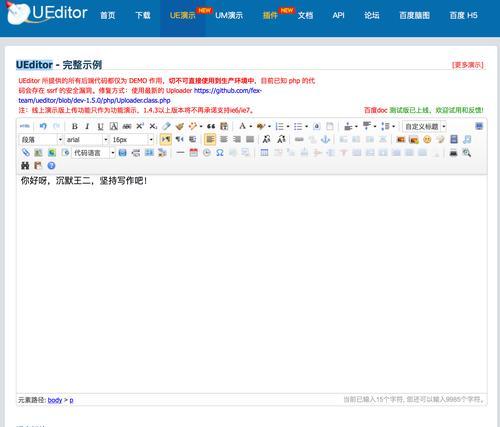Toggle underline formatting

tap(100, 126)
